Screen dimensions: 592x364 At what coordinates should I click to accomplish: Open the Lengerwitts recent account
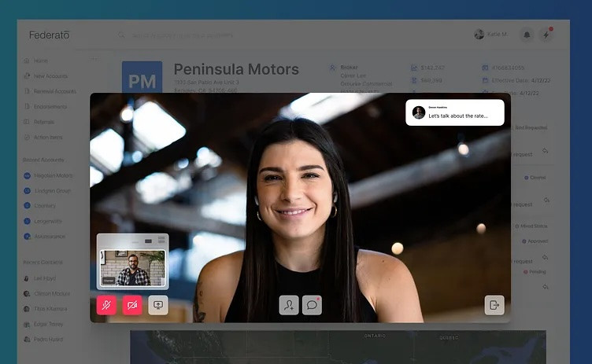click(x=48, y=222)
